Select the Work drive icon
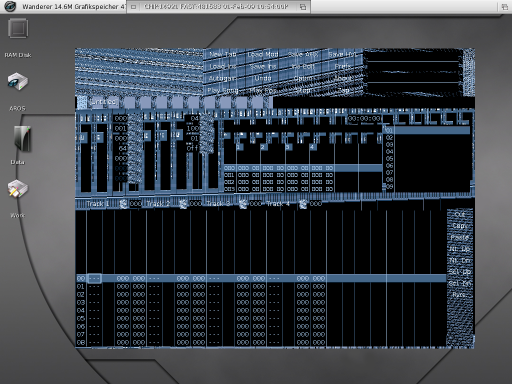Screen dimensions: 512x384 [18, 189]
